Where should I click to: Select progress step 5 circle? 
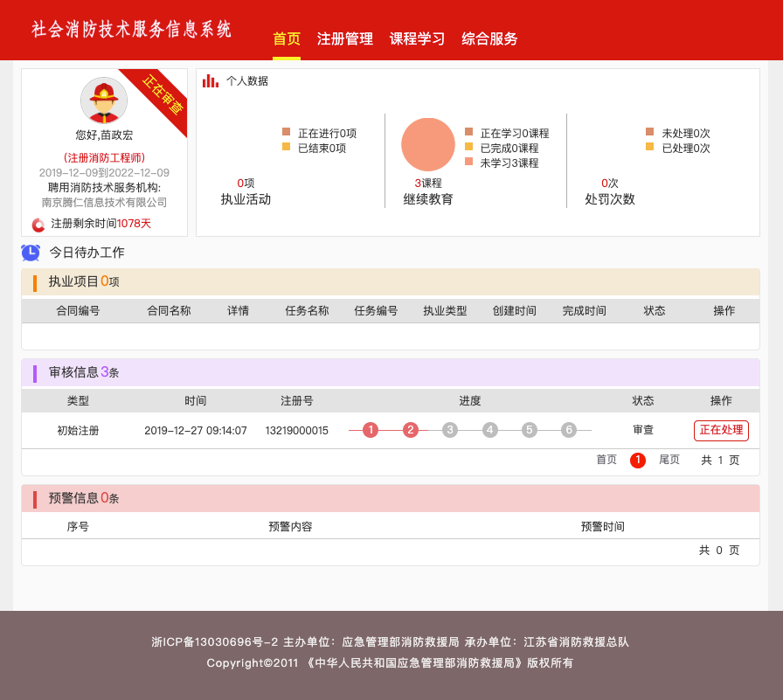530,430
